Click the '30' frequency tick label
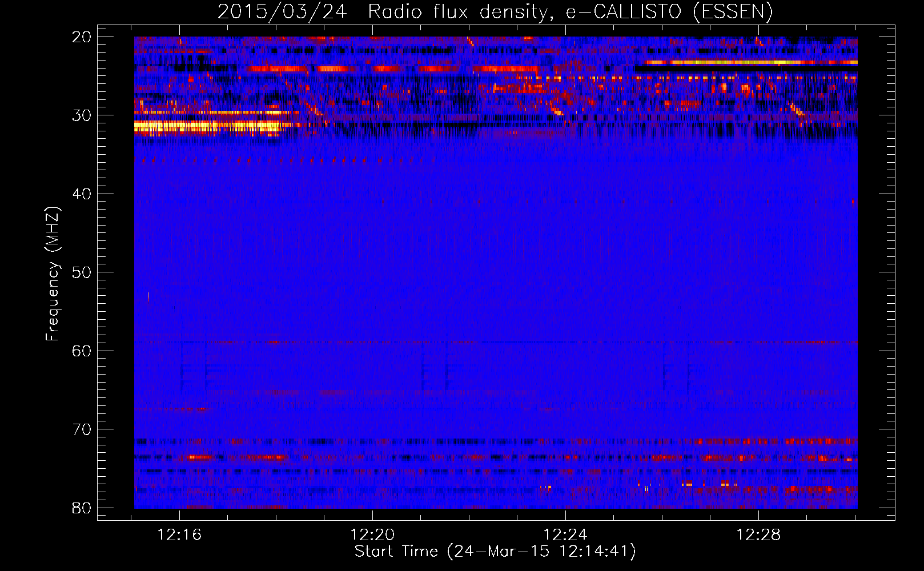 coord(82,115)
